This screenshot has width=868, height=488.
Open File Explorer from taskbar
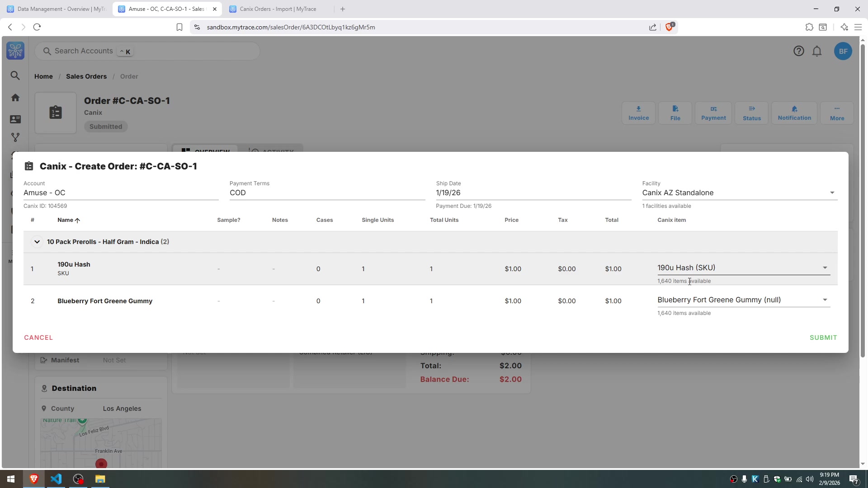[x=100, y=479]
